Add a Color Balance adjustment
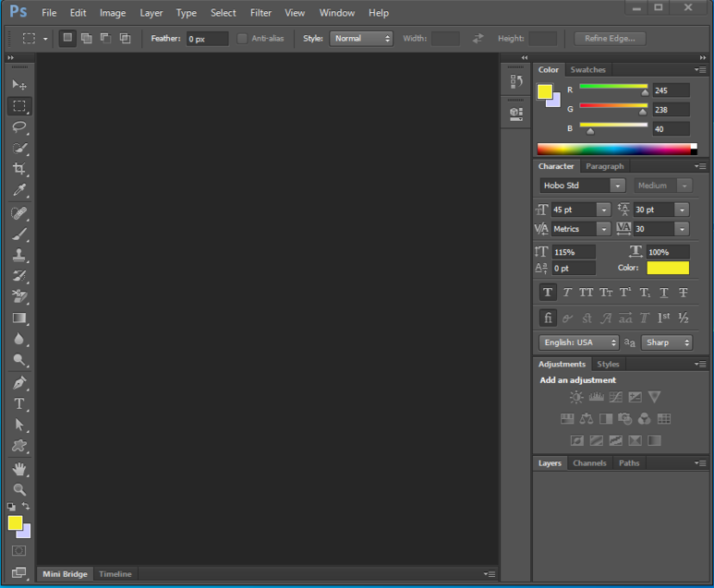Image resolution: width=714 pixels, height=588 pixels. [x=587, y=419]
